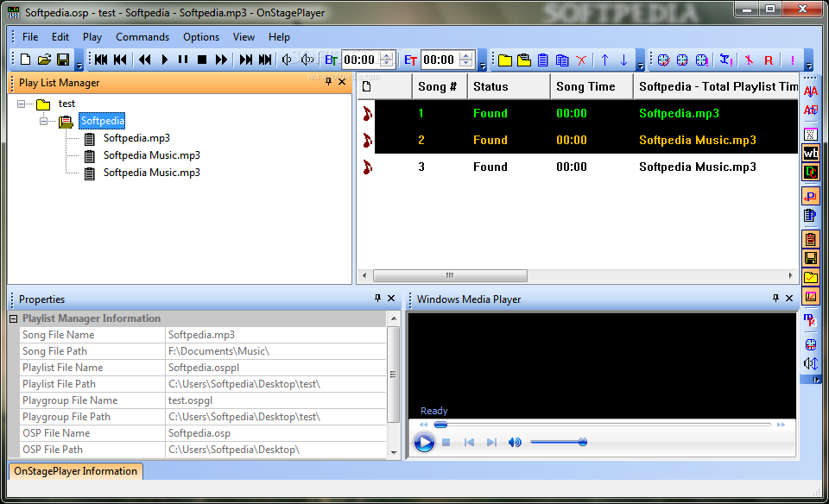The width and height of the screenshot is (829, 504).
Task: Click the speaker with arrows sidebar icon
Action: 811,363
